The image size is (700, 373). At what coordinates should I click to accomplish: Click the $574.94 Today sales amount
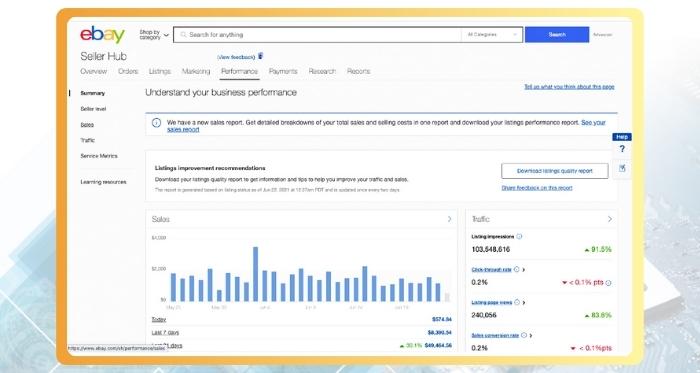click(442, 319)
